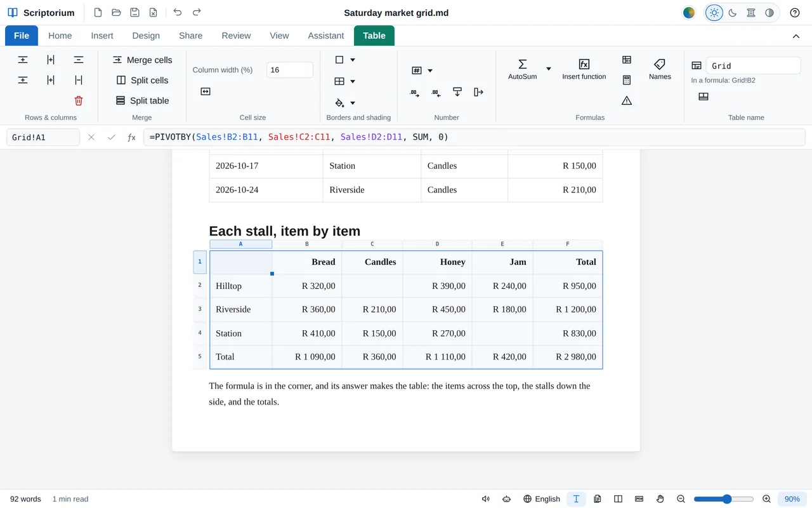This screenshot has width=812, height=508.
Task: Switch to dark theme moon toggle
Action: [x=733, y=13]
